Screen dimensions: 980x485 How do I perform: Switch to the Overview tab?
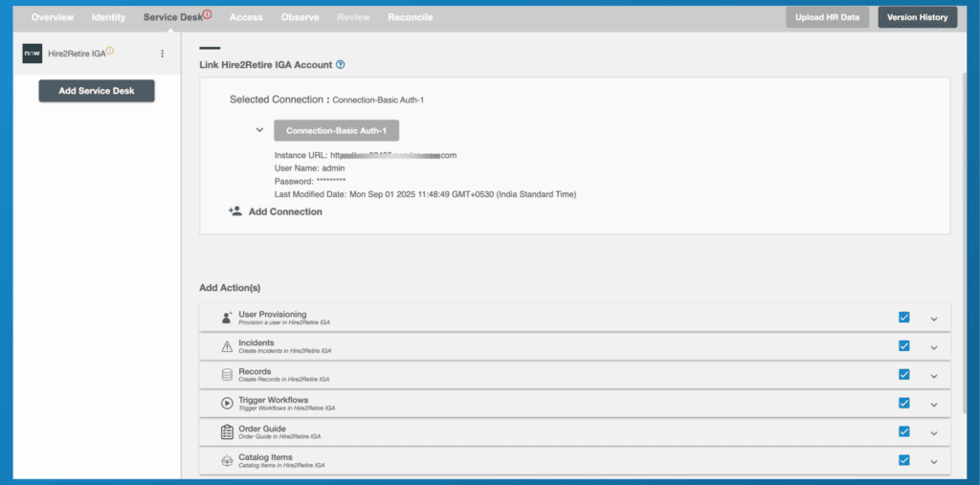pyautogui.click(x=53, y=17)
